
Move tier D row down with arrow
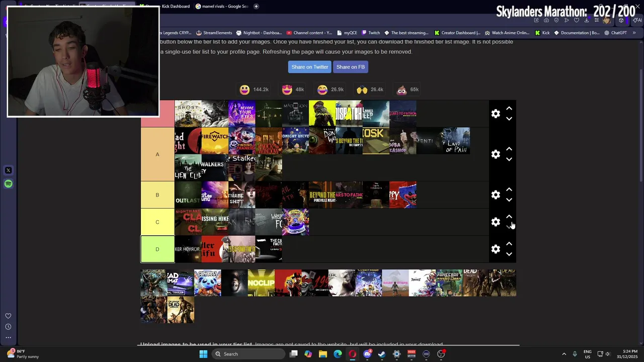509,254
